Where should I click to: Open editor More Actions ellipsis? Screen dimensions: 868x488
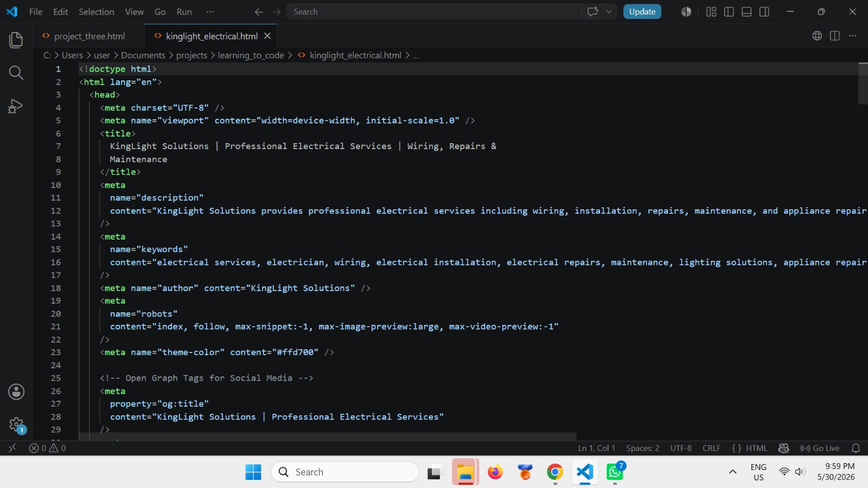pyautogui.click(x=853, y=36)
